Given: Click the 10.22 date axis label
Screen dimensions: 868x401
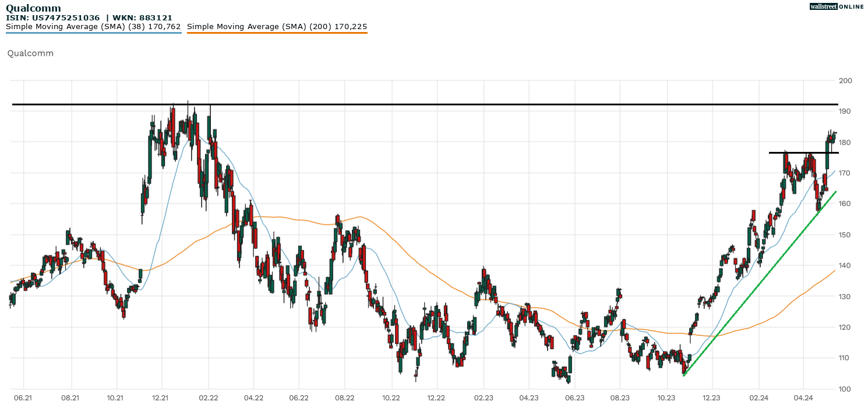Looking at the screenshot, I should 391,398.
